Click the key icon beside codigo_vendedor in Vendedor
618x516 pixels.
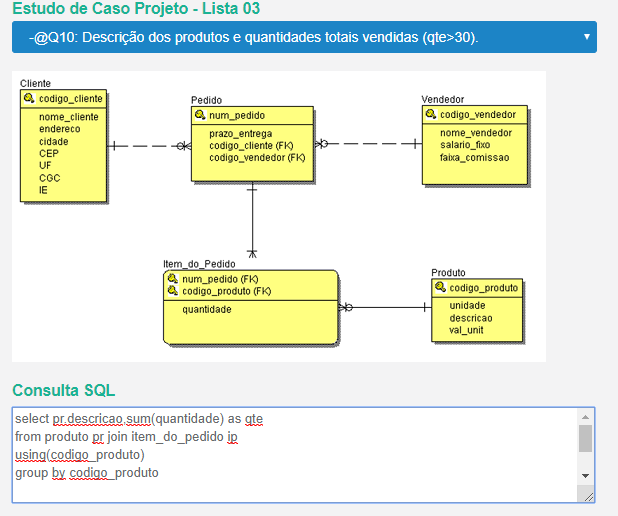pyautogui.click(x=431, y=114)
